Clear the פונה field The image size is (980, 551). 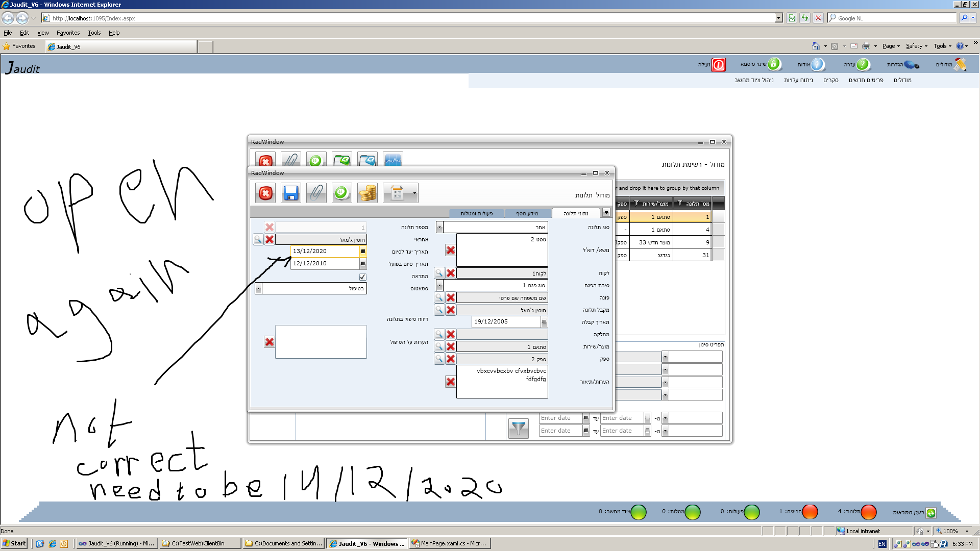click(x=450, y=297)
